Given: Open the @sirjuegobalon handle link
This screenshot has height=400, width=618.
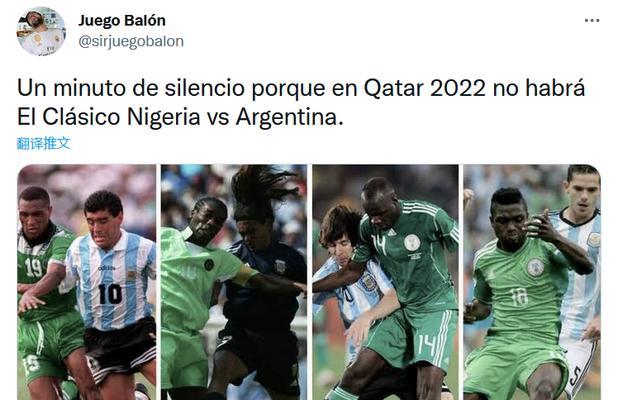Looking at the screenshot, I should (x=131, y=41).
